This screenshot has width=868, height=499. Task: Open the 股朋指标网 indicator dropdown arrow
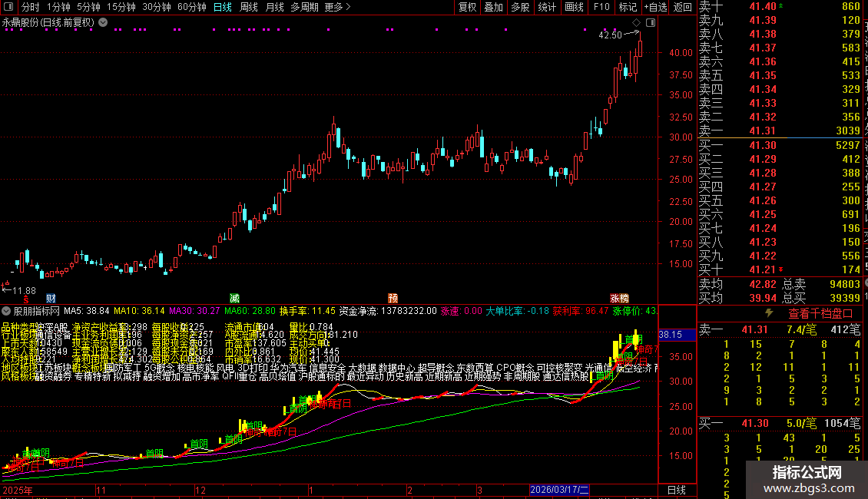pos(7,311)
